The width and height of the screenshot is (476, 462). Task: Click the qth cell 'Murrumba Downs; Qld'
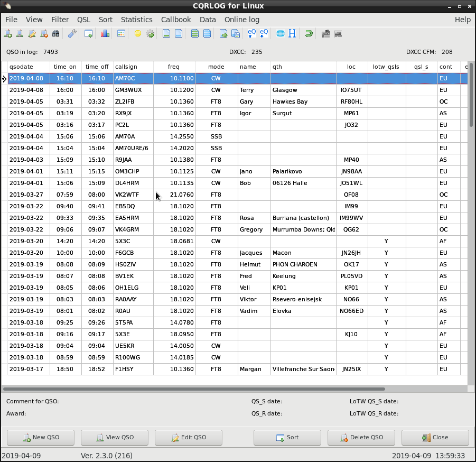click(304, 229)
